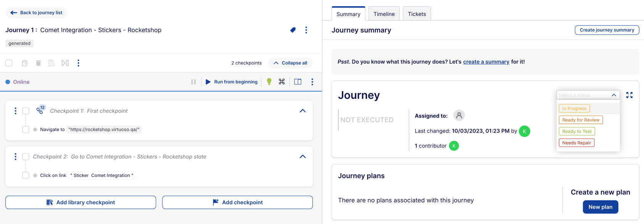Screen dimensions: 644x224
Task: Click the tag icon next to journey title
Action: 293,30
